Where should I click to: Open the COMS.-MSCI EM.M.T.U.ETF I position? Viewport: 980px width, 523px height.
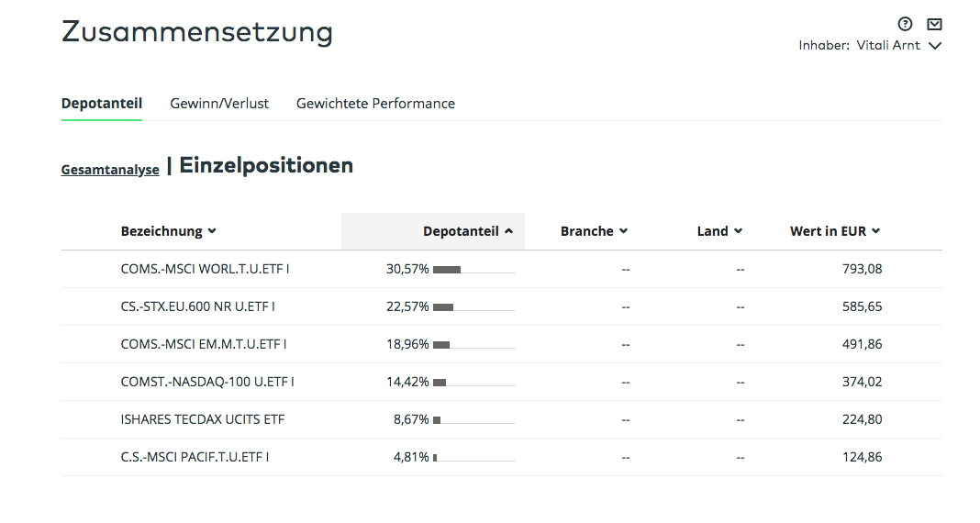coord(204,344)
